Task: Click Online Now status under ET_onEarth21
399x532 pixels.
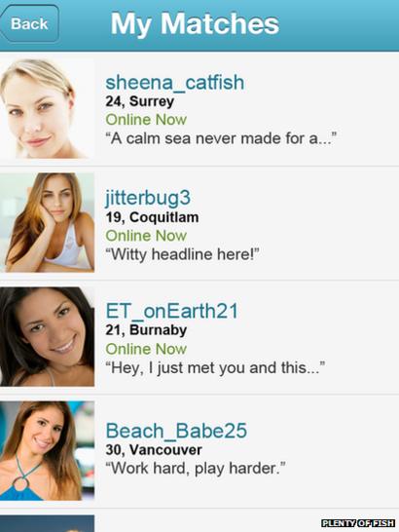Action: [x=146, y=349]
